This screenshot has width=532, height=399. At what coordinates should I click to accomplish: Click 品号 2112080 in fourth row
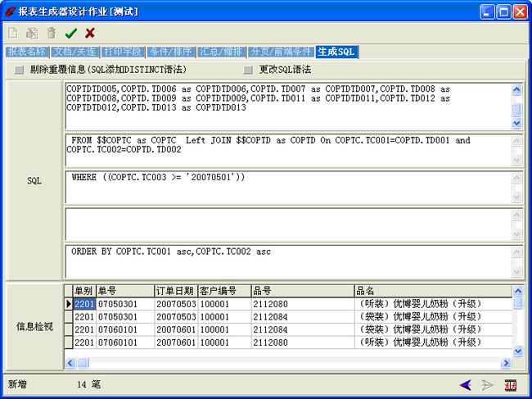point(303,342)
